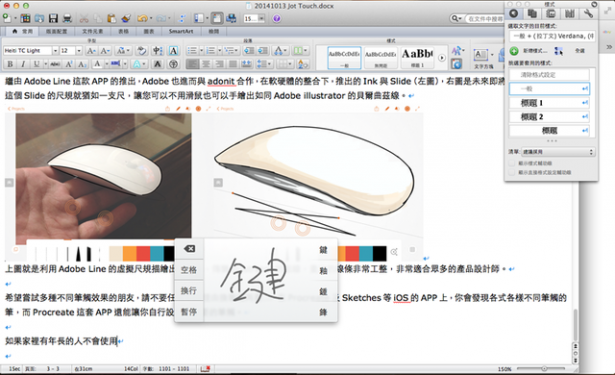Screen dimensions: 615x375
Task: Activate the Format Painter brush icon
Action: pyautogui.click(x=126, y=18)
